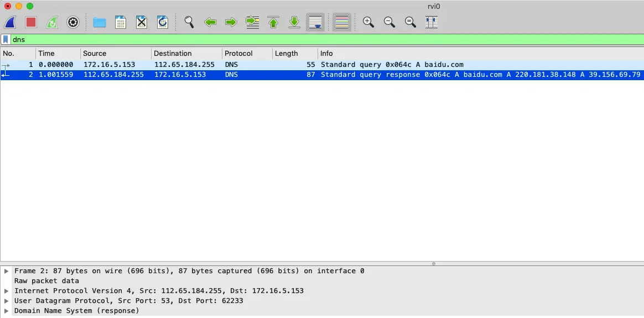Screen dimensions: 644x318
Task: Expand Internet Protocol Version 4 details
Action: pos(6,291)
